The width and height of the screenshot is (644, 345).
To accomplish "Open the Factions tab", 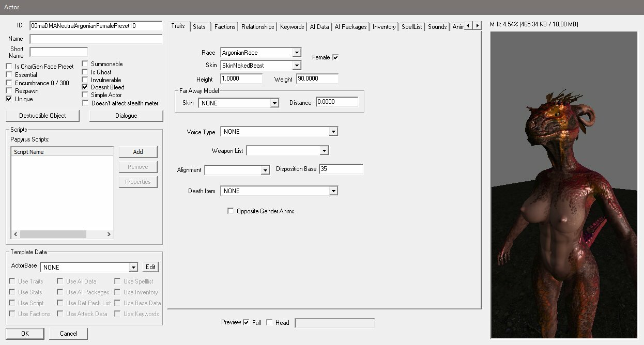I will (x=225, y=27).
